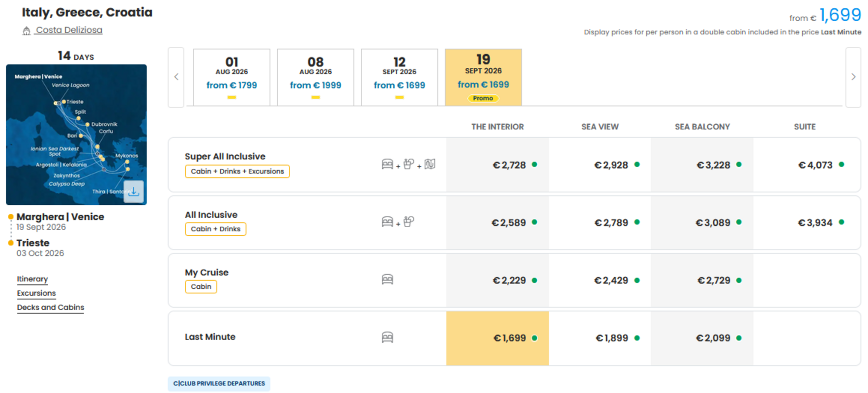
Task: Click the cabin bed icon in Super All Inclusive row
Action: (387, 164)
